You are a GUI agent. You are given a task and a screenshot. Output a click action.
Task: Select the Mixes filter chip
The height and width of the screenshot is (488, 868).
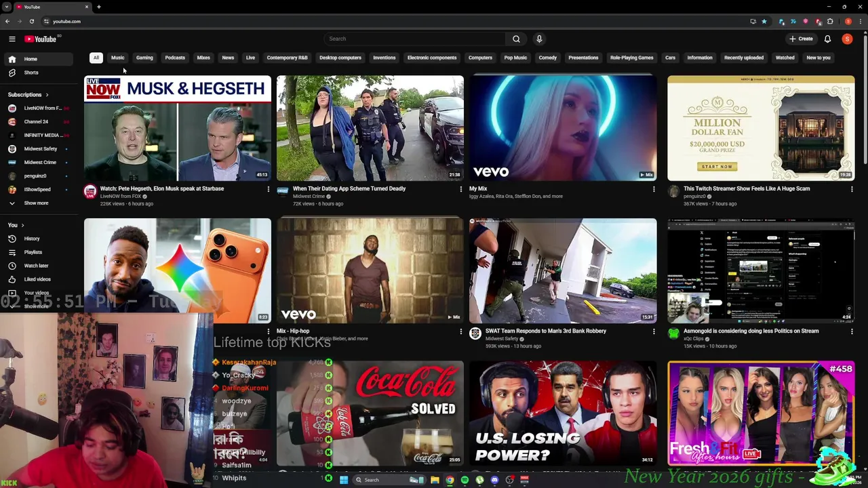(x=203, y=58)
